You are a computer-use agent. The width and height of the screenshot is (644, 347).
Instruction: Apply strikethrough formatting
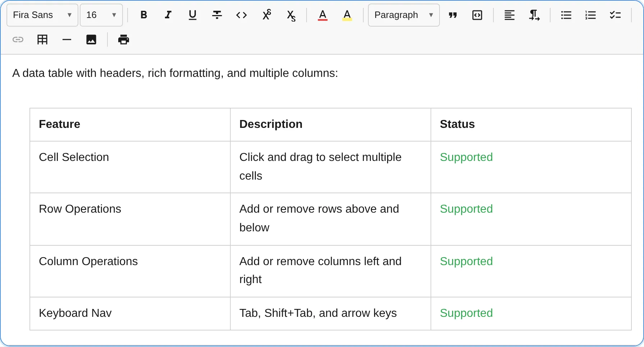pyautogui.click(x=217, y=15)
